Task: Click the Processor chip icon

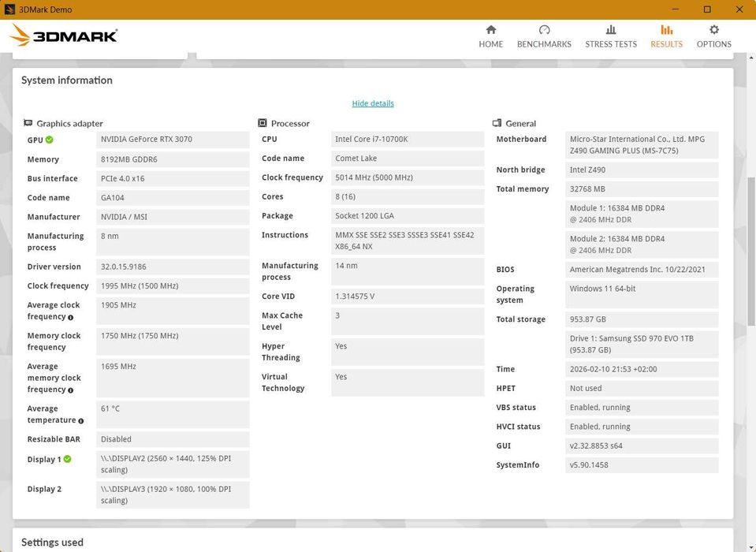Action: [x=263, y=123]
